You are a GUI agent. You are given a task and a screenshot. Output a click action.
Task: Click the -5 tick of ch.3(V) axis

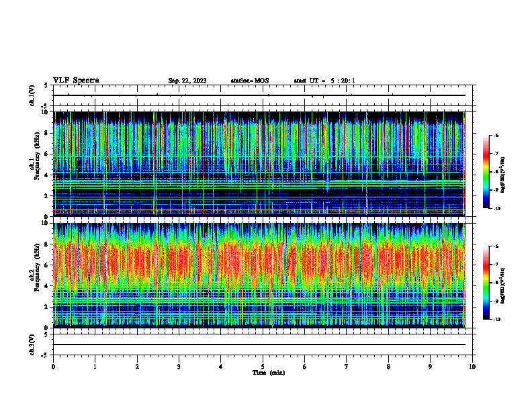[46, 355]
